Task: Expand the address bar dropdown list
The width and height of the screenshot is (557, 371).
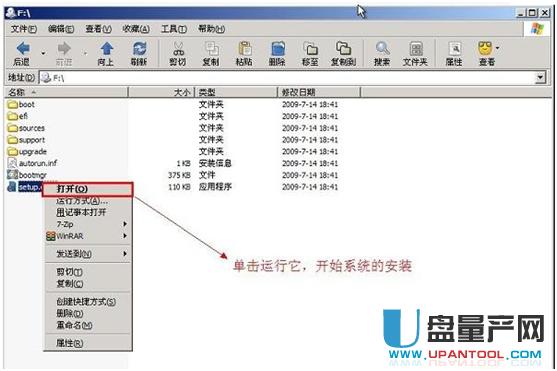Action: click(540, 77)
